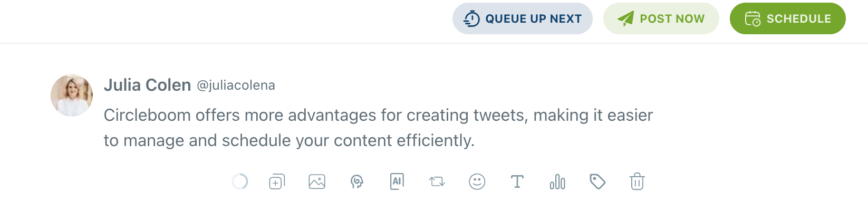Click the text formatting T icon
The image size is (868, 221).
(517, 182)
